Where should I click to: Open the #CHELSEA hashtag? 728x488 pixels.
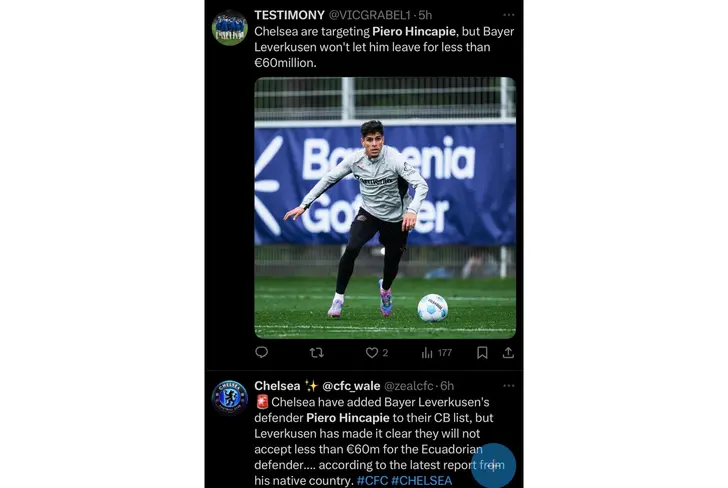(422, 481)
